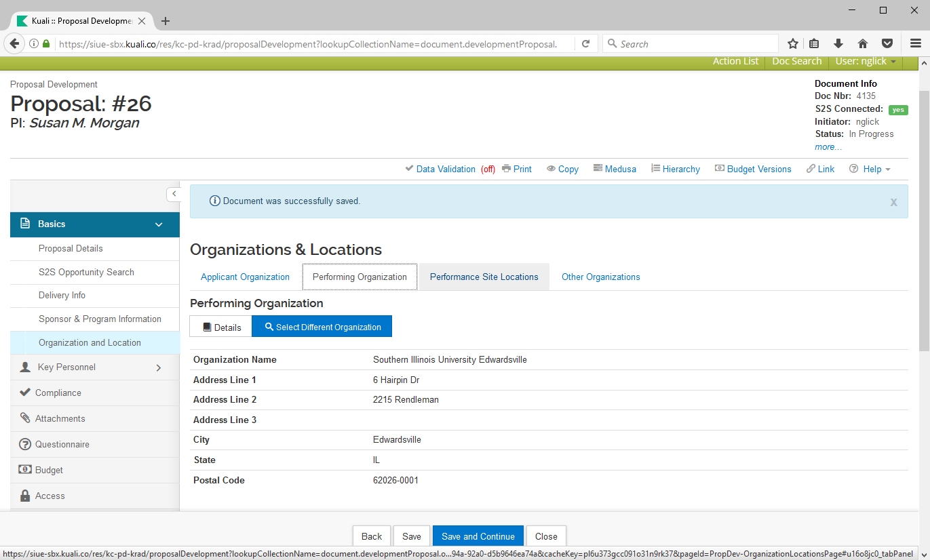930x560 pixels.
Task: Open the User: nglick dropdown
Action: coord(866,61)
